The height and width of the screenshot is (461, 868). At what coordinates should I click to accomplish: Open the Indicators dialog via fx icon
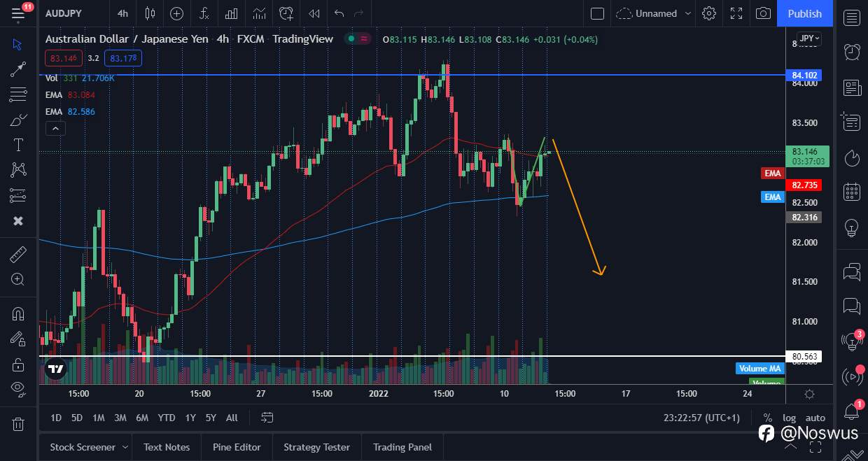point(204,13)
